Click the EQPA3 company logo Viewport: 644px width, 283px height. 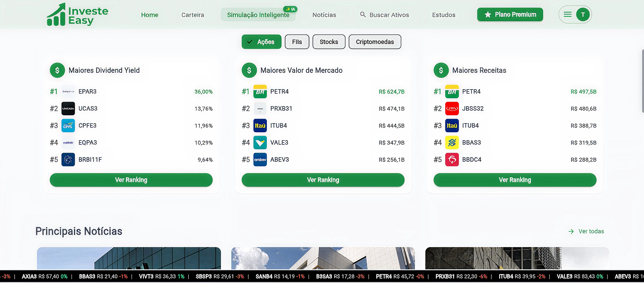68,143
